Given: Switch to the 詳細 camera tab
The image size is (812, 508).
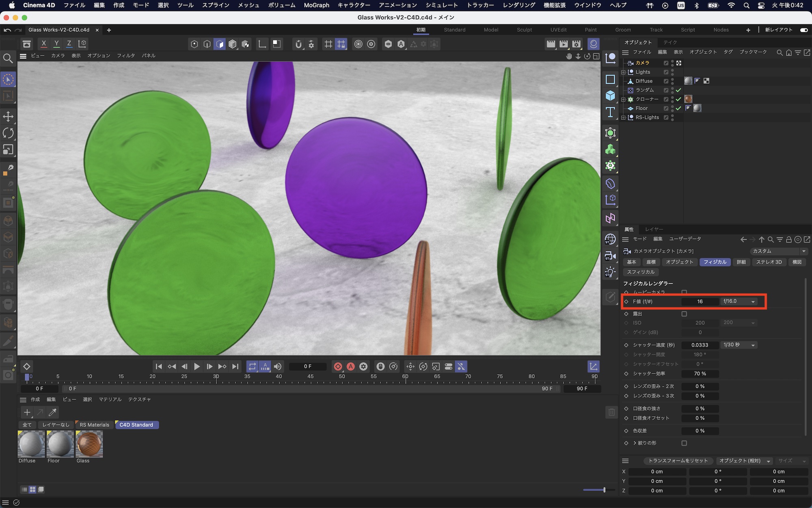Looking at the screenshot, I should point(741,262).
